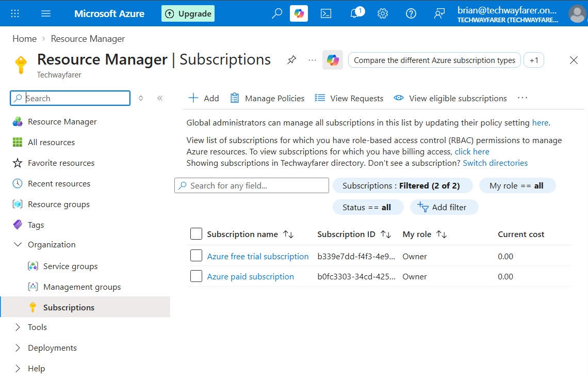588x377 pixels.
Task: Expand the Help section in sidebar
Action: tap(17, 368)
